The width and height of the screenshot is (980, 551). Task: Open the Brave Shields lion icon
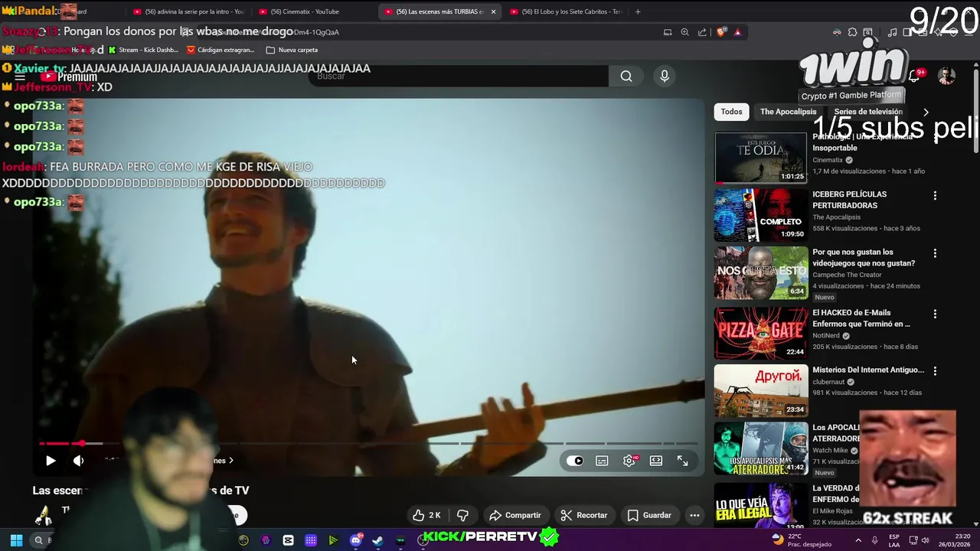click(721, 32)
